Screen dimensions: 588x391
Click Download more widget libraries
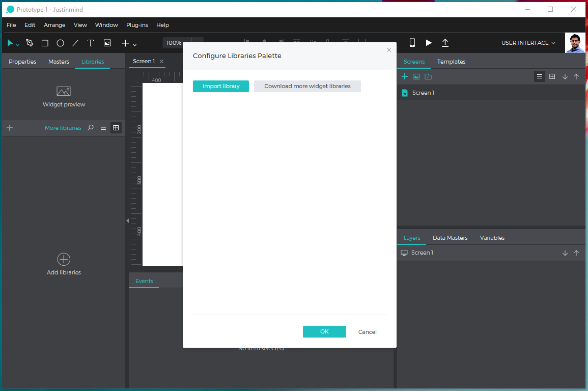(x=307, y=87)
